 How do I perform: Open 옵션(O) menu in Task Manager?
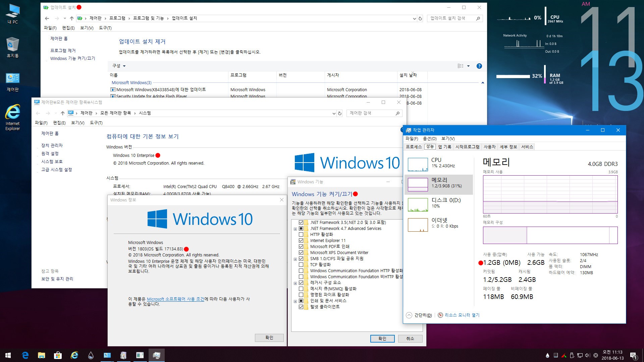(x=430, y=139)
